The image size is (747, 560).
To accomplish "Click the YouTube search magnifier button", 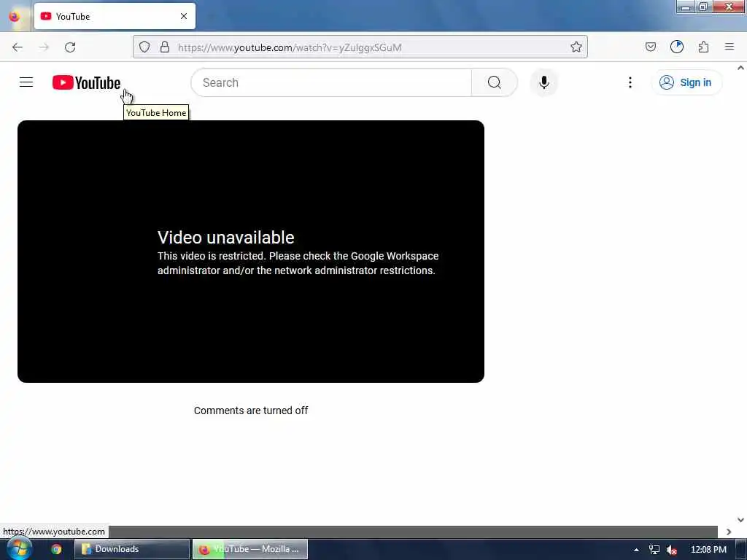I will (494, 82).
